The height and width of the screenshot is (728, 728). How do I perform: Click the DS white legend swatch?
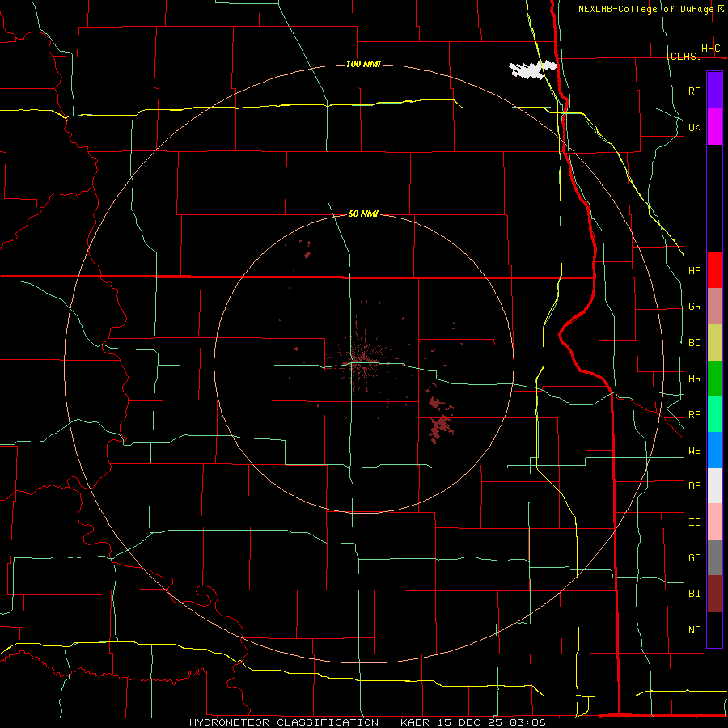[714, 485]
